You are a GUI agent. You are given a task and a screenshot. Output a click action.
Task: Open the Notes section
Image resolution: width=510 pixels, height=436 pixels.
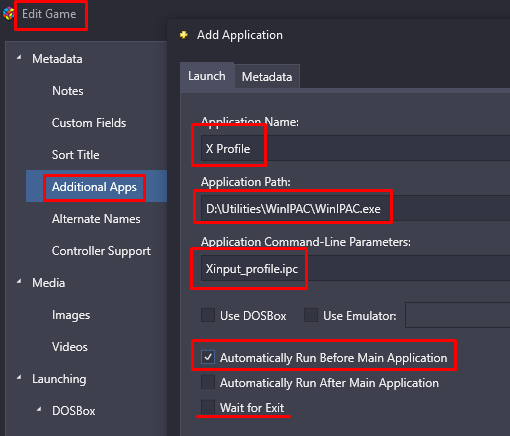pyautogui.click(x=68, y=91)
